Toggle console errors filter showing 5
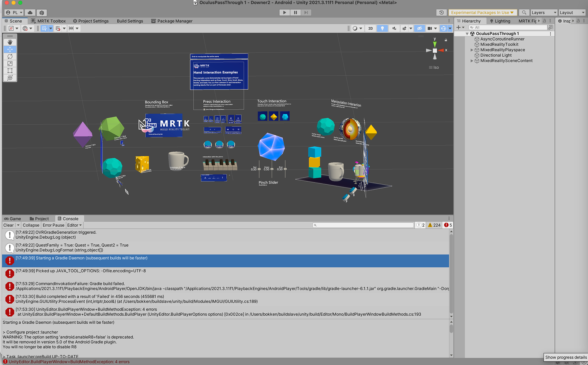Viewport: 588px width, 365px height. pyautogui.click(x=448, y=225)
